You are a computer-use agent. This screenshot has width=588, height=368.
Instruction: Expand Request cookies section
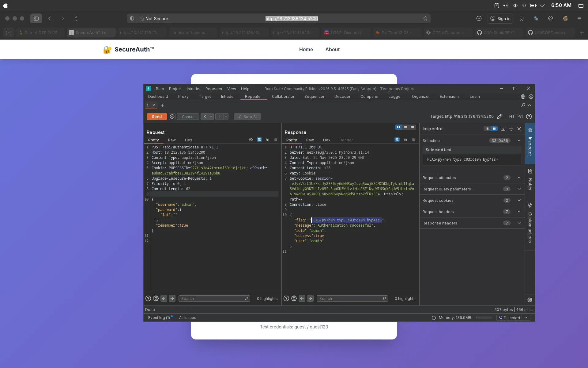pyautogui.click(x=472, y=201)
